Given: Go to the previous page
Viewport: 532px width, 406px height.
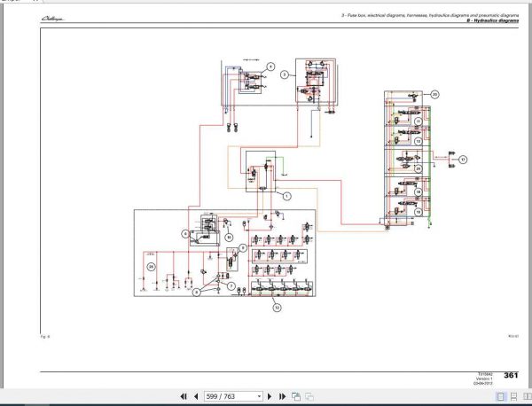Looking at the screenshot, I should coord(196,396).
